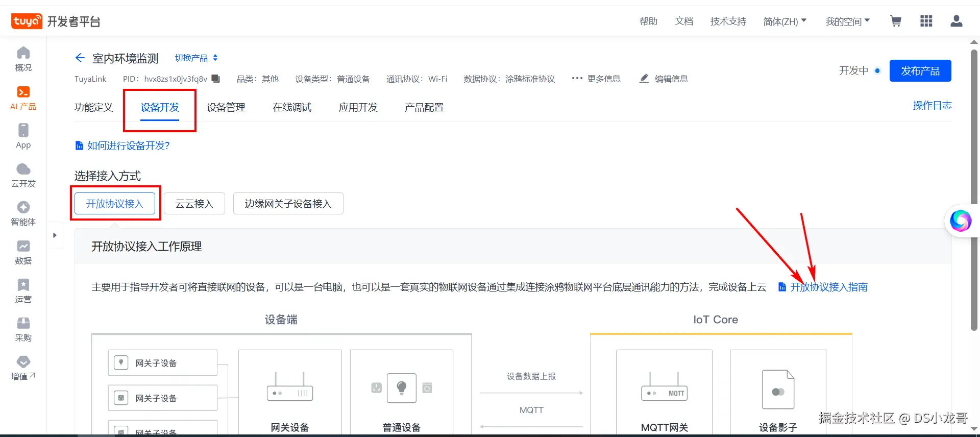The height and width of the screenshot is (437, 980).
Task: Switch to the 设备开发 tab
Action: click(160, 107)
